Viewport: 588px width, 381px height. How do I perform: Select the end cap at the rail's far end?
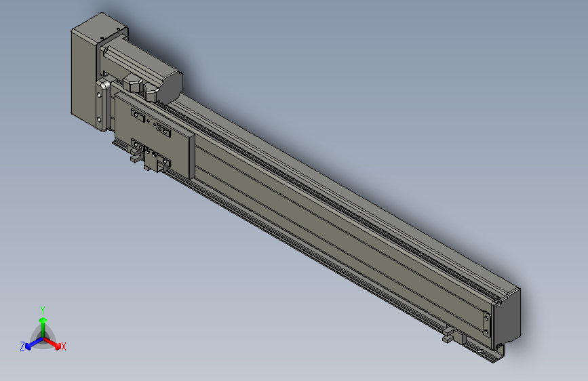[x=507, y=317]
